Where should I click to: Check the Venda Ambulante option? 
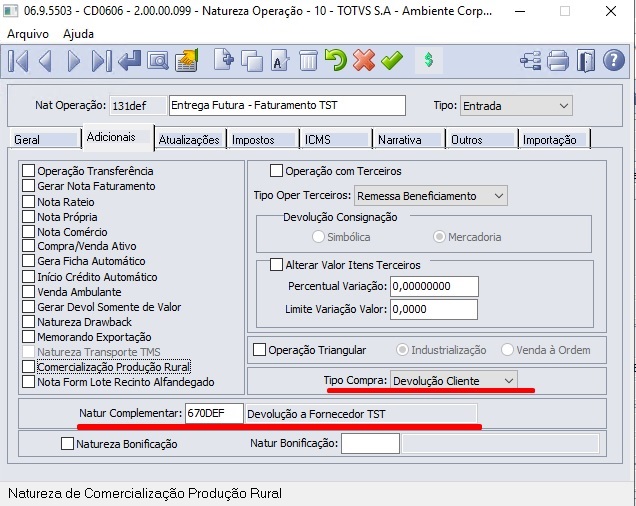coord(28,291)
